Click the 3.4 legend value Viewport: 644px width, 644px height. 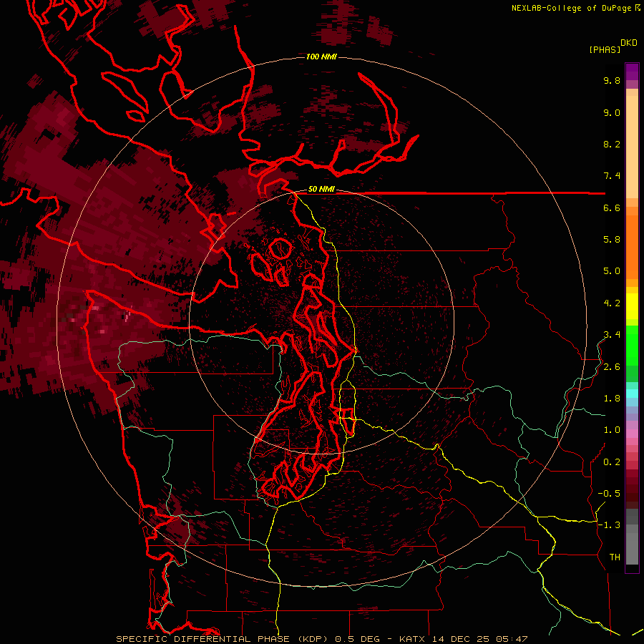612,335
